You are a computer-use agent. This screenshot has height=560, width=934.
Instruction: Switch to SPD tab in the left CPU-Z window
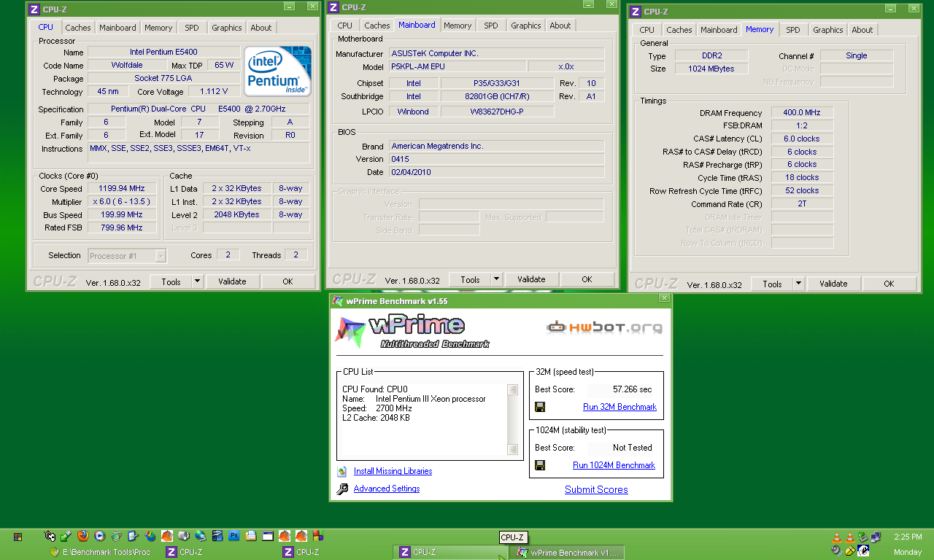pos(191,28)
